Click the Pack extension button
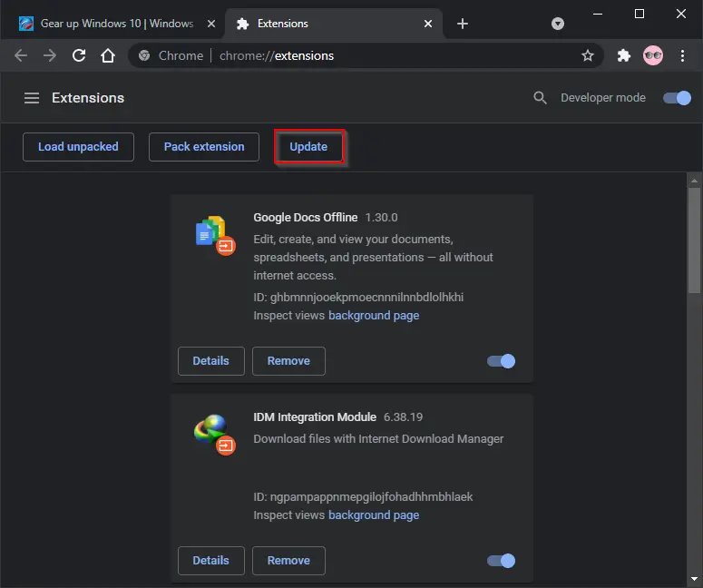The image size is (703, 588). point(204,147)
